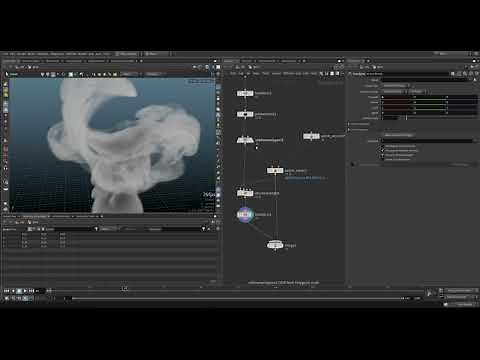Screen dimensions: 480x360
Task: Select the purple-ringed display node in the network
Action: click(245, 215)
